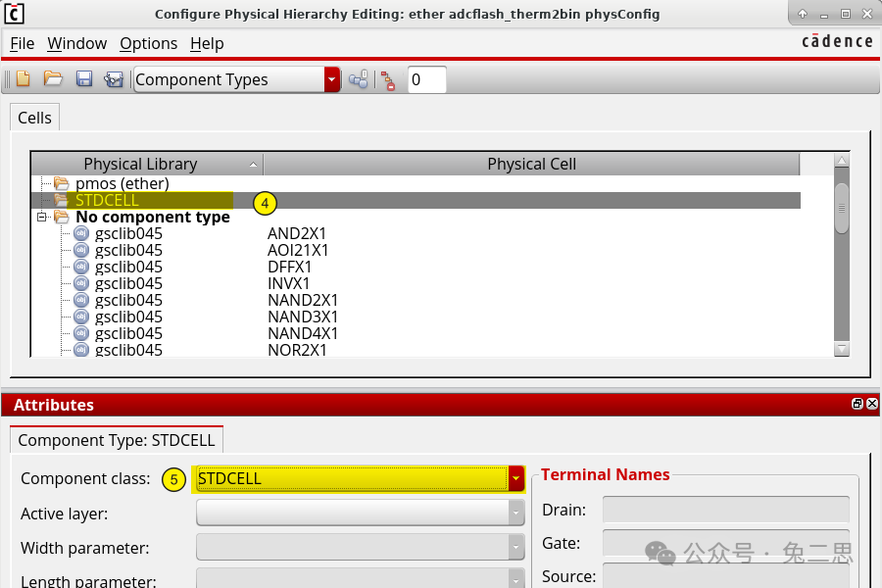
Task: Select the AND2X1 physical cell
Action: 296,233
